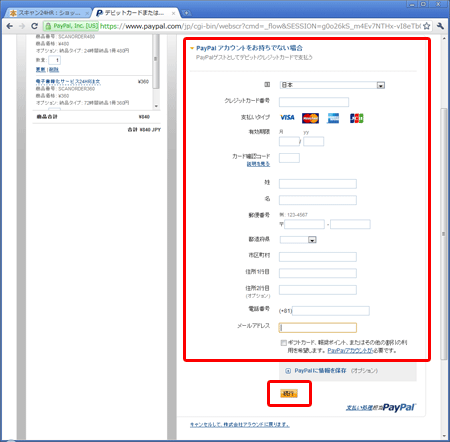Open the Chrome wrench settings menu
The height and width of the screenshot is (442, 450).
440,26
